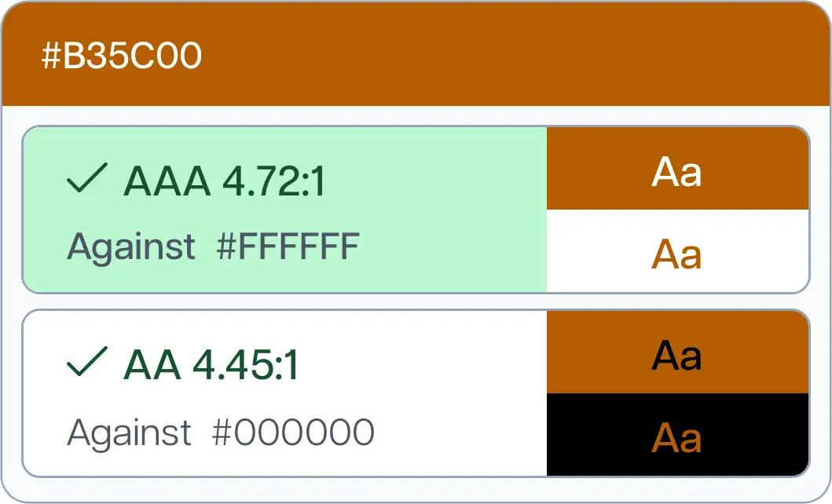Click the green pass checkmark in the top card
The width and height of the screenshot is (832, 504).
coord(86,181)
